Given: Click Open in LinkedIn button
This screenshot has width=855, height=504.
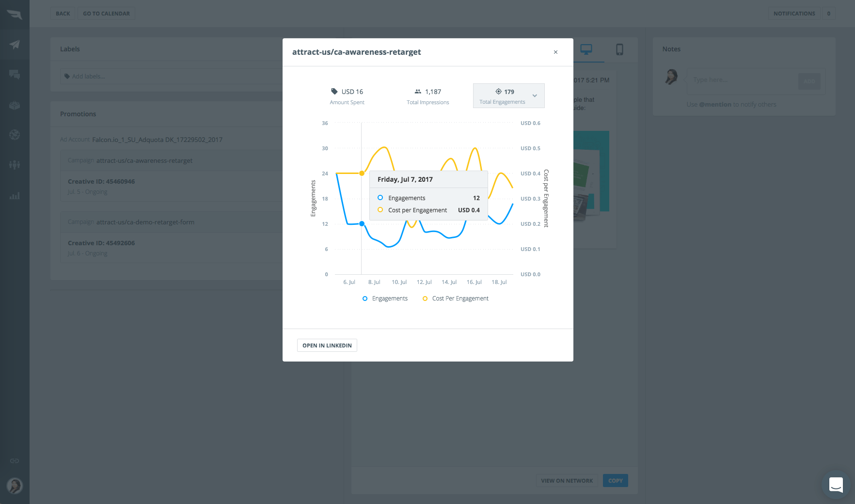Looking at the screenshot, I should [327, 346].
